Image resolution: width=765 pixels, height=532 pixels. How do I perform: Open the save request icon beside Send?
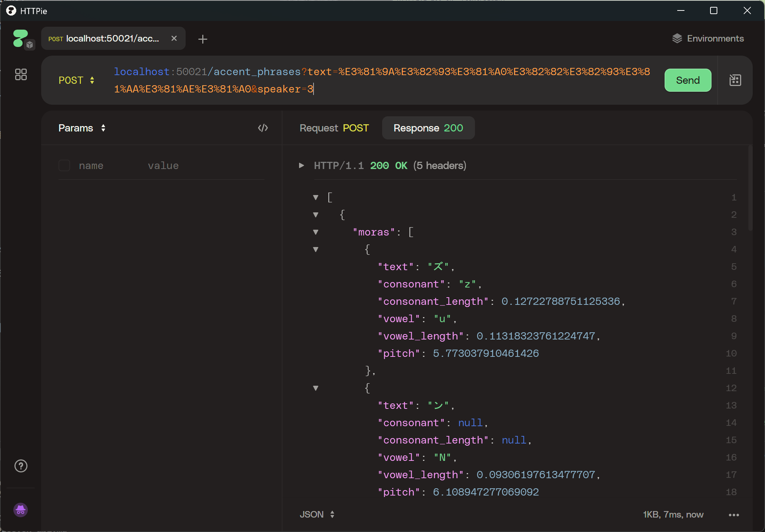pyautogui.click(x=735, y=80)
